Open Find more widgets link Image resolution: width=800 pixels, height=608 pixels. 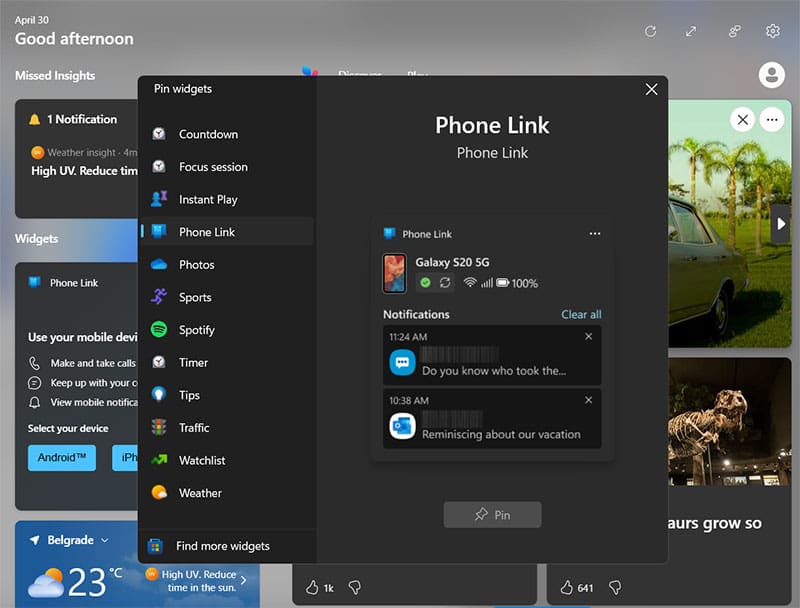222,546
